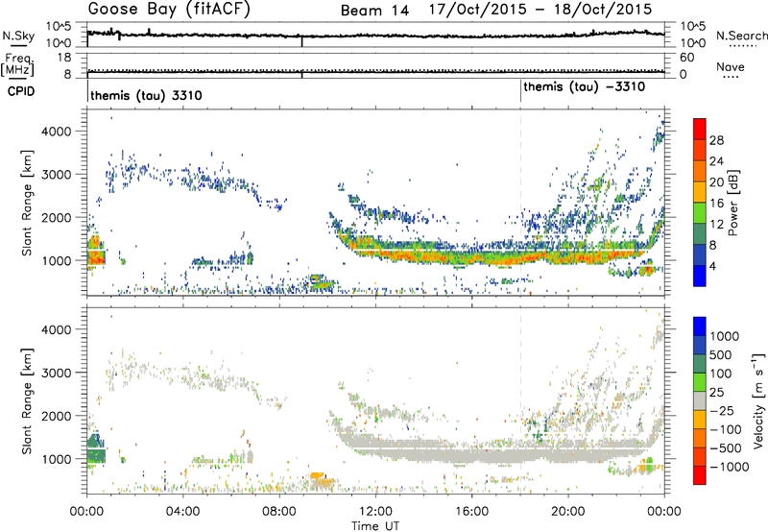Screen dimensions: 768x532
Task: Click the dashed CPID change line at 18:00 in power panel
Action: (520, 203)
